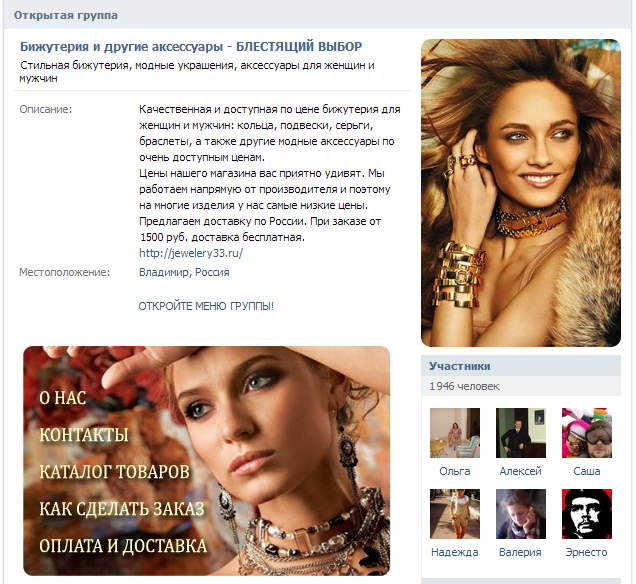Open the jewelery33.ru website link
Image resolution: width=636 pixels, height=584 pixels.
(191, 253)
